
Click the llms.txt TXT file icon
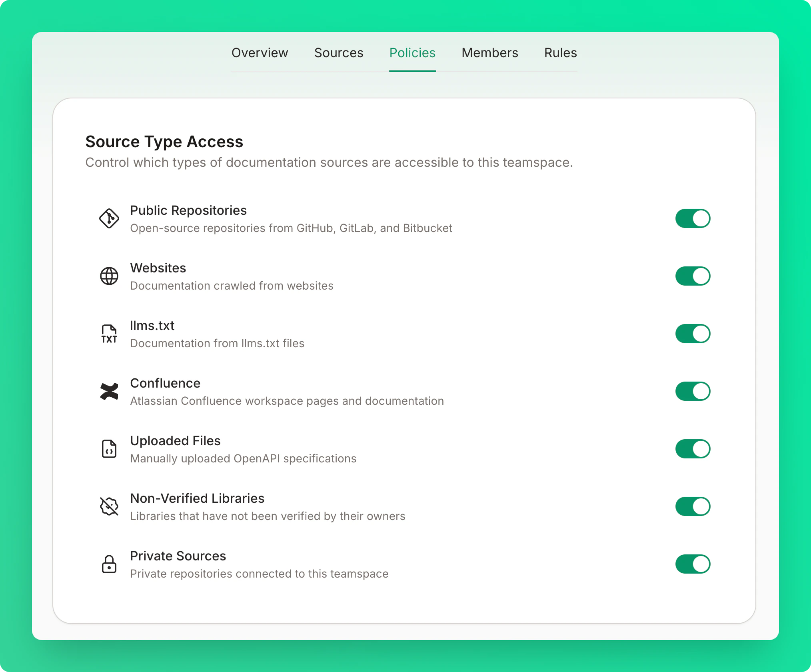click(x=109, y=333)
